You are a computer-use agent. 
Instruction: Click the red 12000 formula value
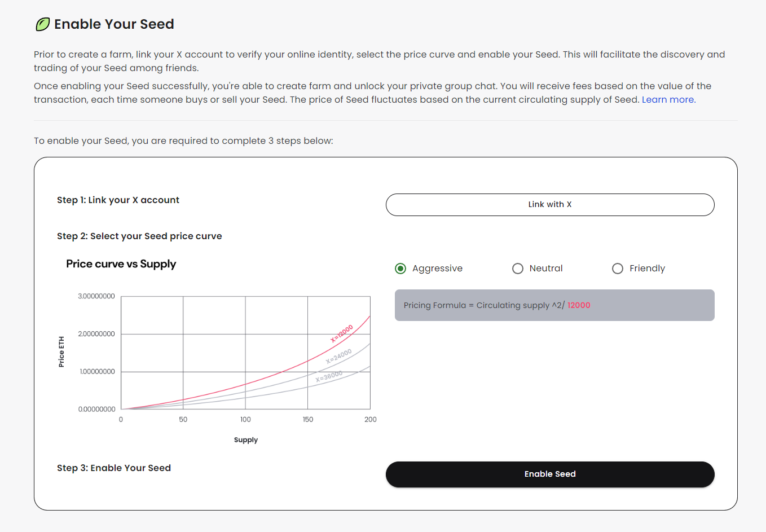coord(579,305)
